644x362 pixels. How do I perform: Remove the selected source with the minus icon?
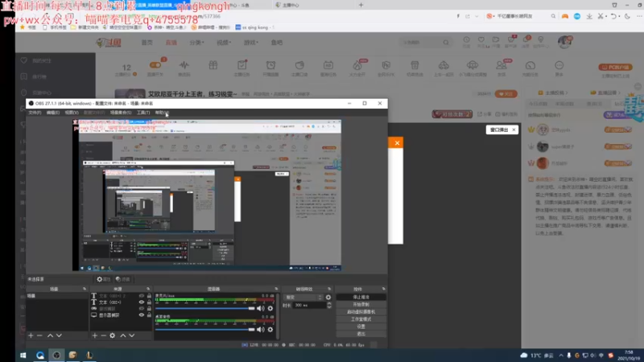(x=104, y=335)
